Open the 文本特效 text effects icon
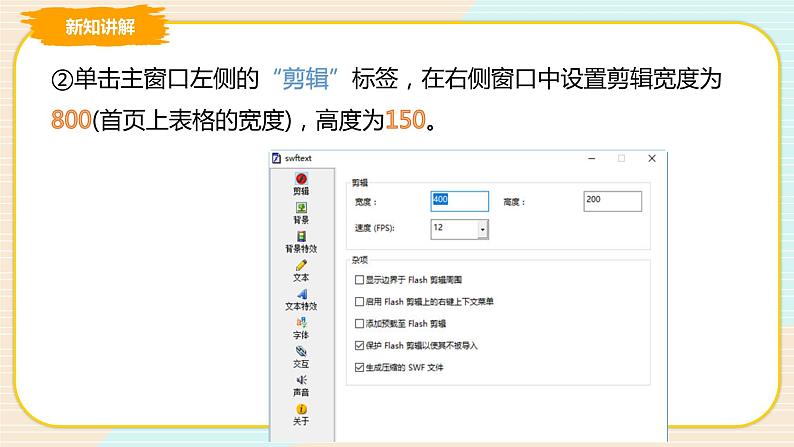 coord(302,294)
